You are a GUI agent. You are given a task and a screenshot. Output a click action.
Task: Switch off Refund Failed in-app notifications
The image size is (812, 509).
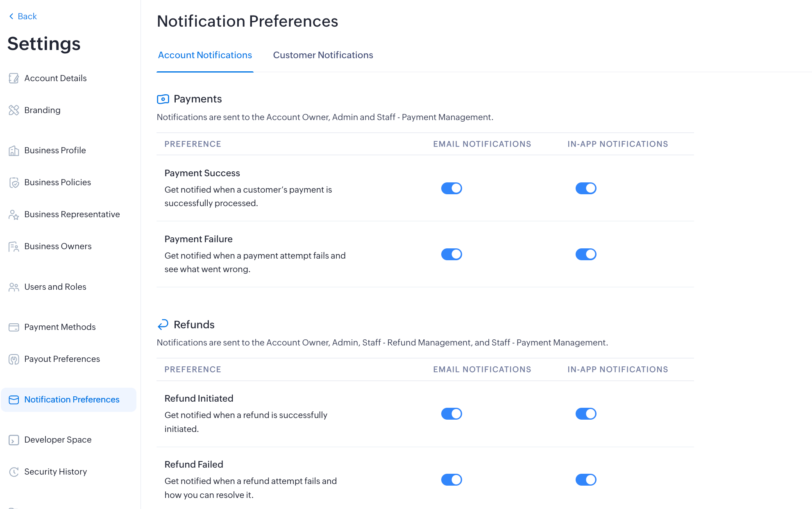586,480
